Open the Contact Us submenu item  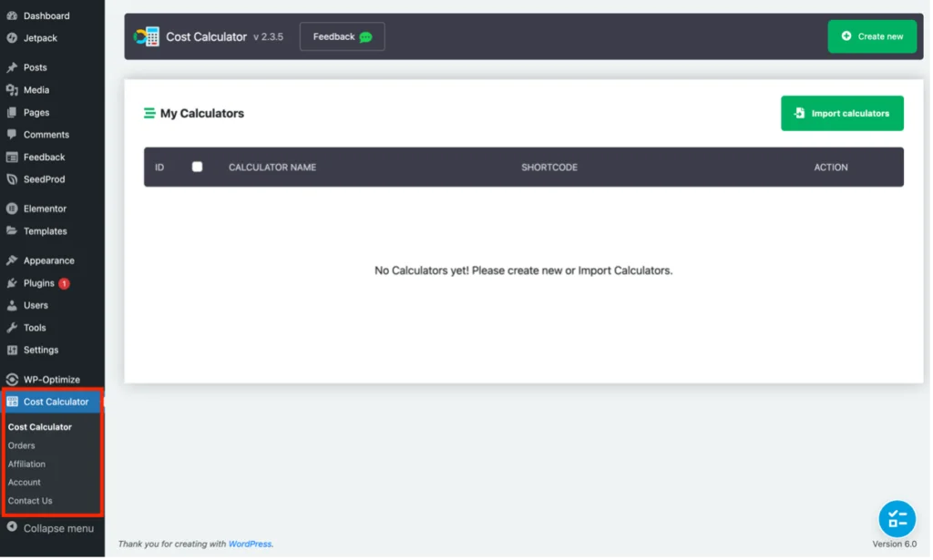click(30, 501)
